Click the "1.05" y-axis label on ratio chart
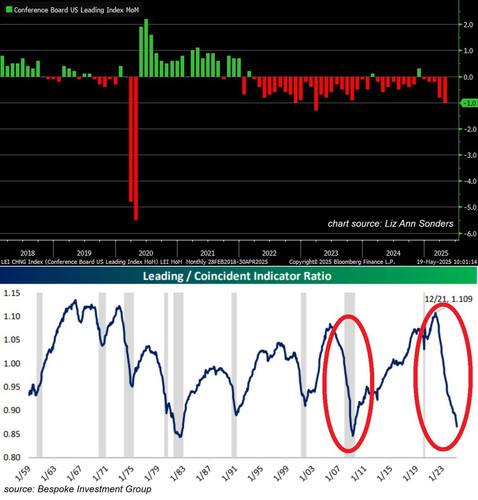 [x=12, y=340]
